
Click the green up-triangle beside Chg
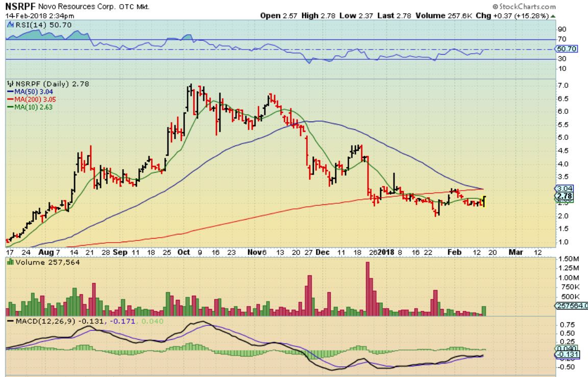[x=552, y=16]
